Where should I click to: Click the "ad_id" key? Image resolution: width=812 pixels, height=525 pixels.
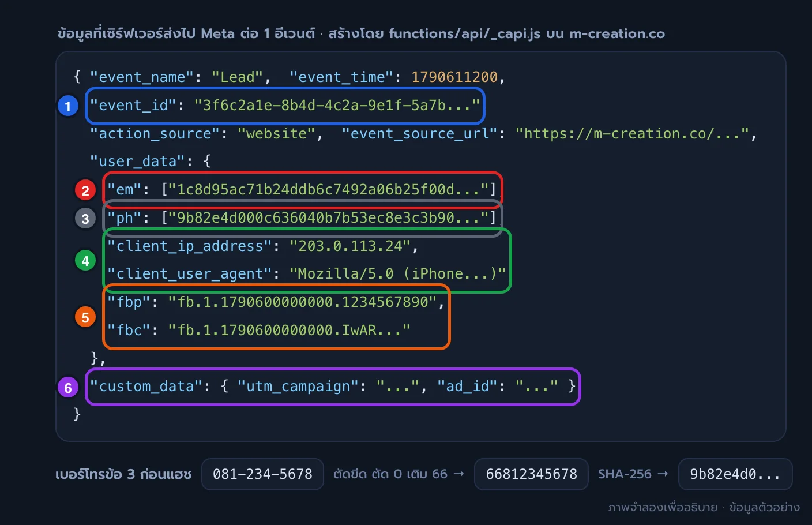(467, 387)
